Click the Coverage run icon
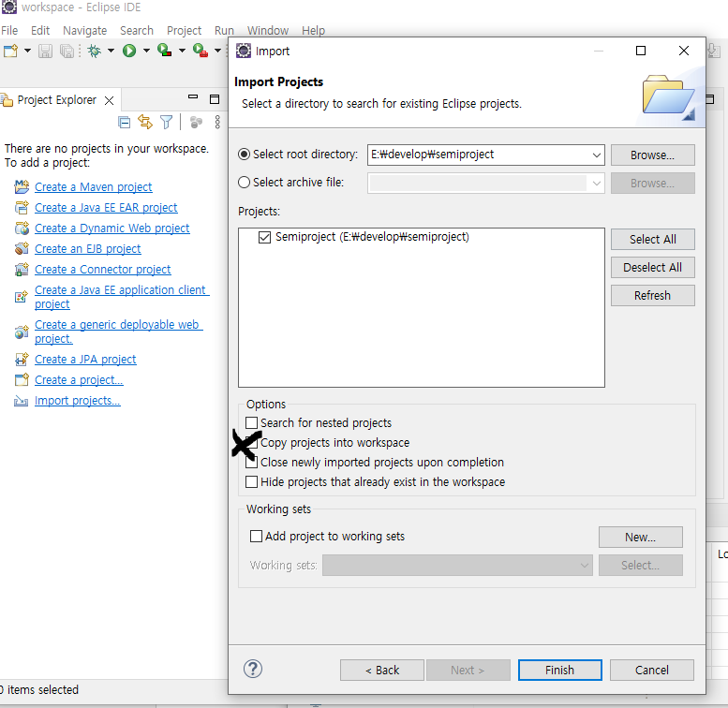The image size is (728, 708). tap(164, 51)
